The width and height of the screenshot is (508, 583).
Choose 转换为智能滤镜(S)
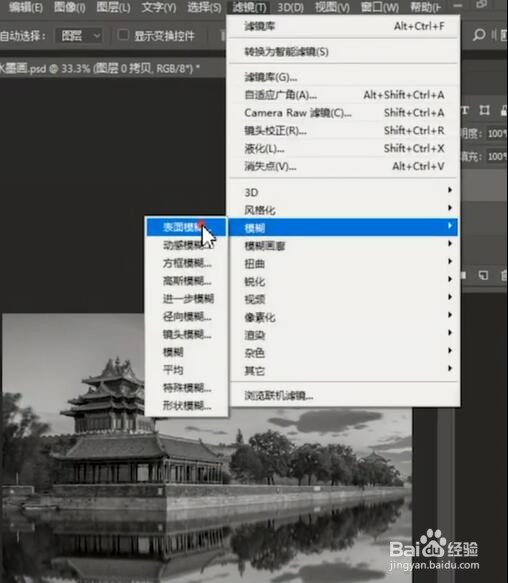(343, 51)
